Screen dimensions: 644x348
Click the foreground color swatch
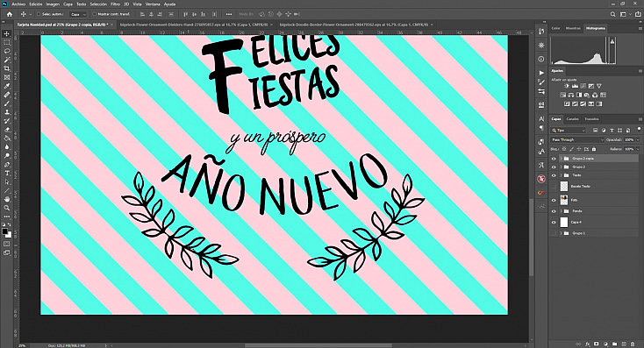(5, 232)
